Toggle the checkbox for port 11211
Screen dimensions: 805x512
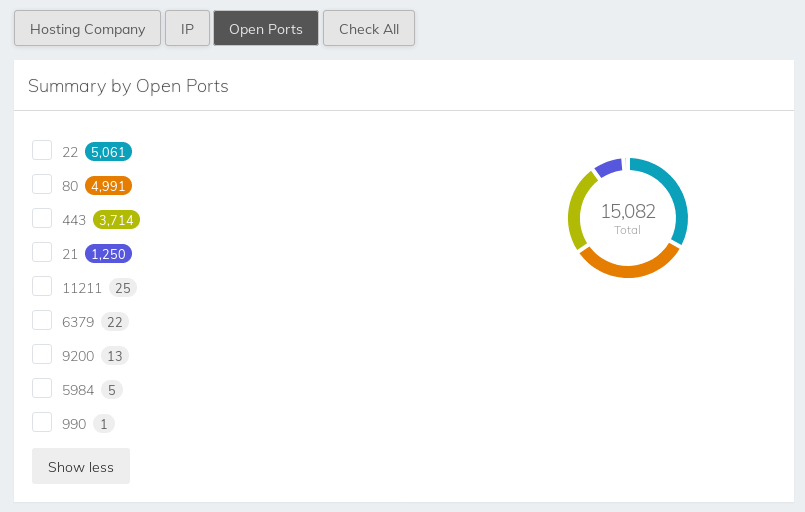42,286
